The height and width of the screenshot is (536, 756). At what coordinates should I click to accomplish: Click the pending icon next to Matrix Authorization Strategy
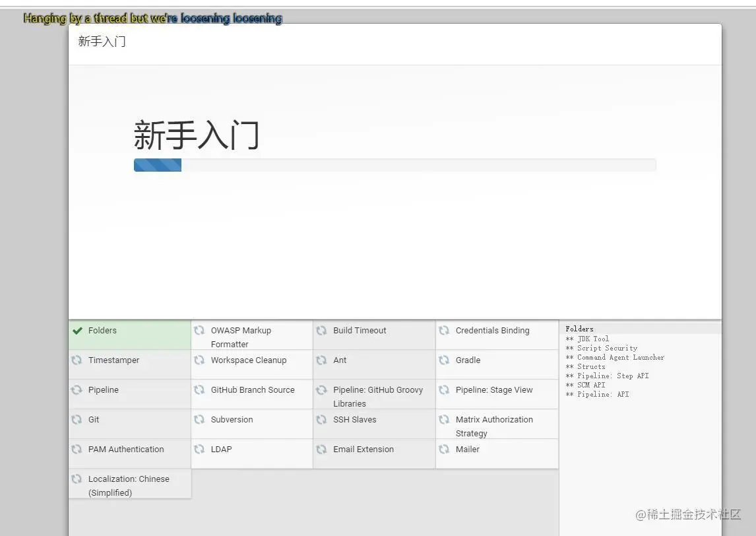pos(444,420)
